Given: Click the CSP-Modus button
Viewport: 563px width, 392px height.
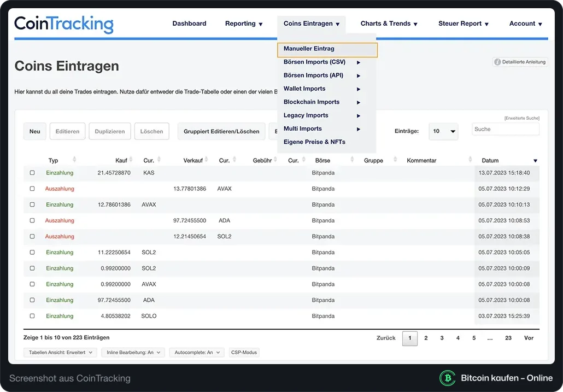Looking at the screenshot, I should click(x=244, y=353).
